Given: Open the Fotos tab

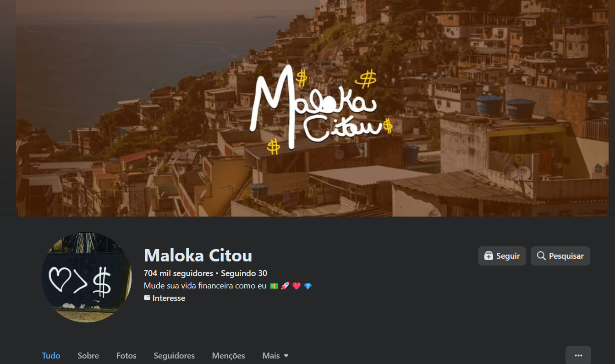Looking at the screenshot, I should point(126,355).
